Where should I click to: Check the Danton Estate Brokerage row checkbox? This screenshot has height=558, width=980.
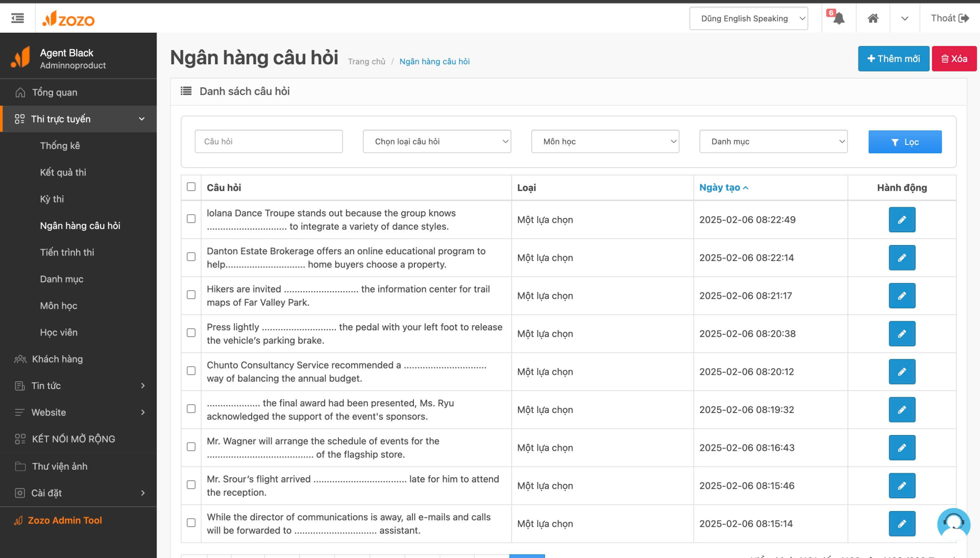pyautogui.click(x=191, y=257)
